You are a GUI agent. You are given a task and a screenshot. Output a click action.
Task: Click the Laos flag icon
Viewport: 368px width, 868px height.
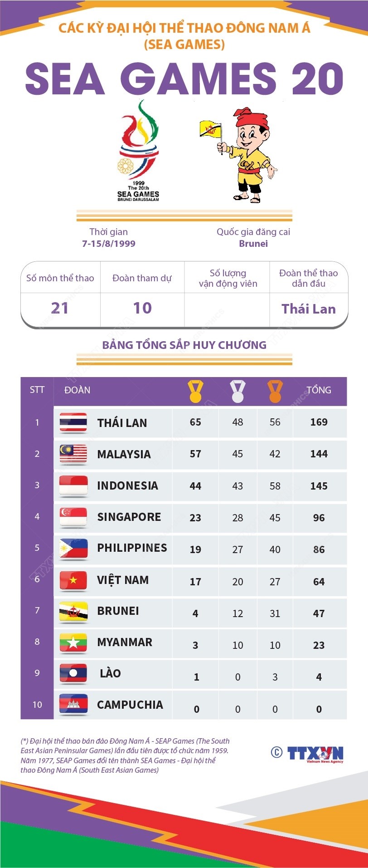[73, 674]
